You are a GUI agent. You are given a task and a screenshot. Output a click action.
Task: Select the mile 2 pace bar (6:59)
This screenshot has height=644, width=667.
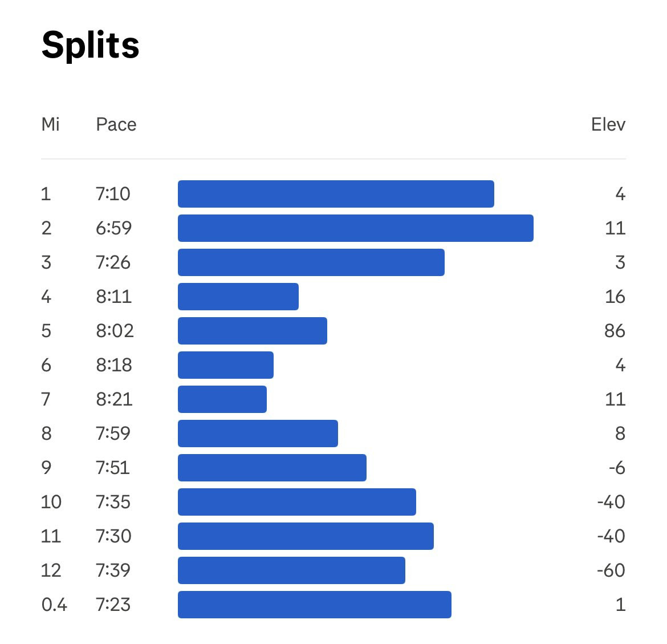356,228
